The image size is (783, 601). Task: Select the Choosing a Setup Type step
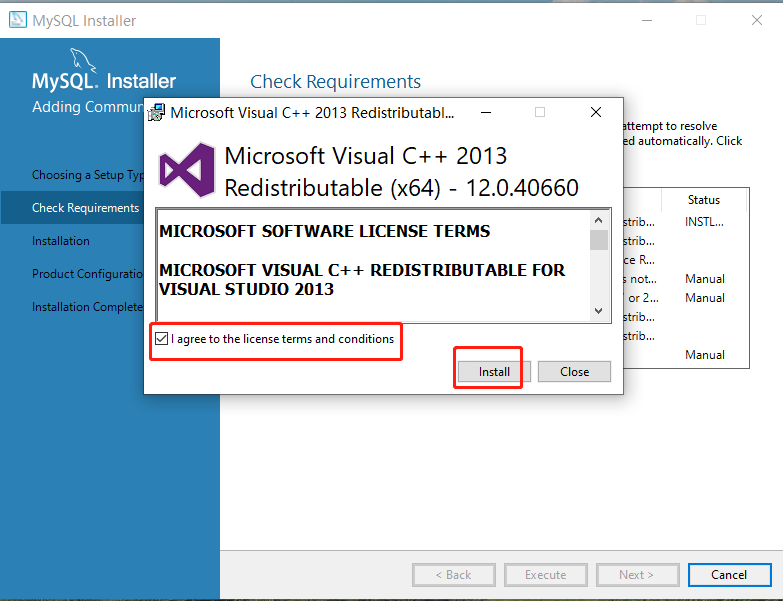[88, 175]
